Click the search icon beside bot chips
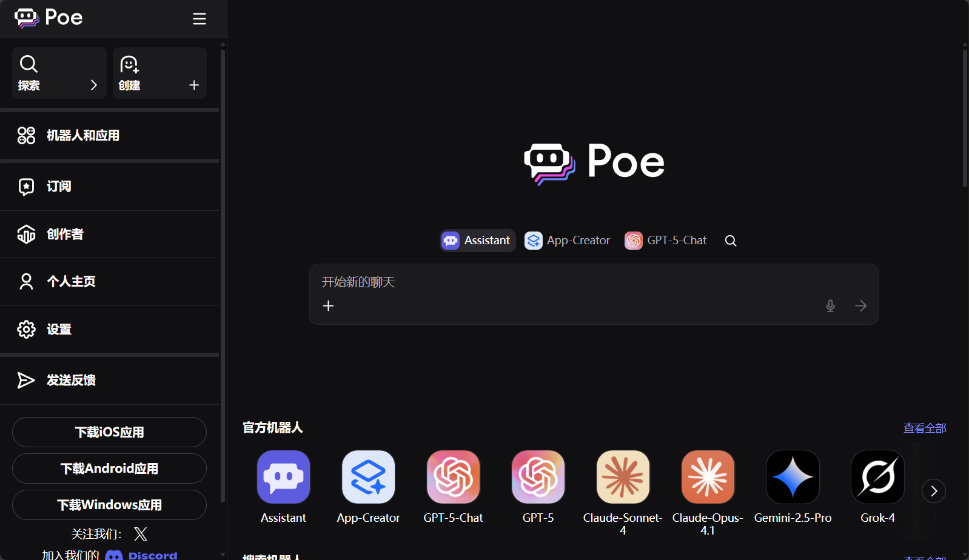 tap(731, 241)
